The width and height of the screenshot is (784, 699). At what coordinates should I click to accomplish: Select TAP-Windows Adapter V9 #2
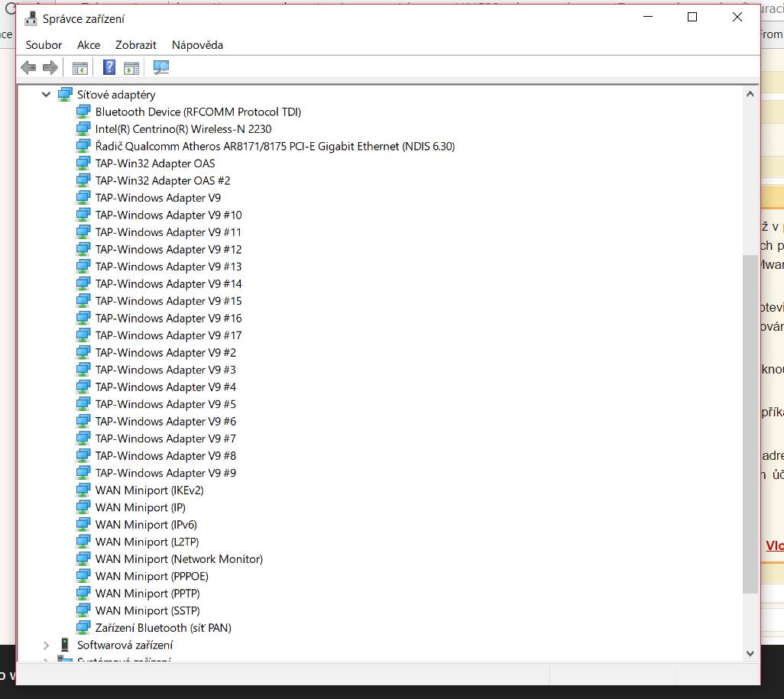pyautogui.click(x=166, y=352)
